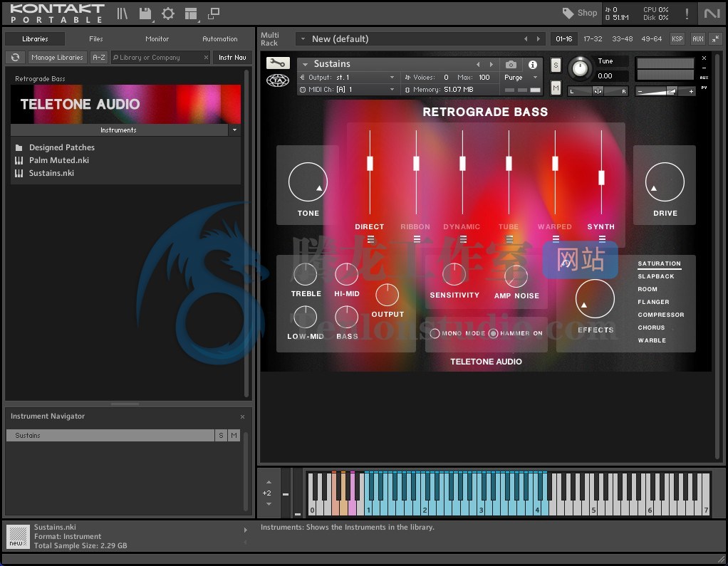Enable MONO MODE radio button

(x=435, y=333)
